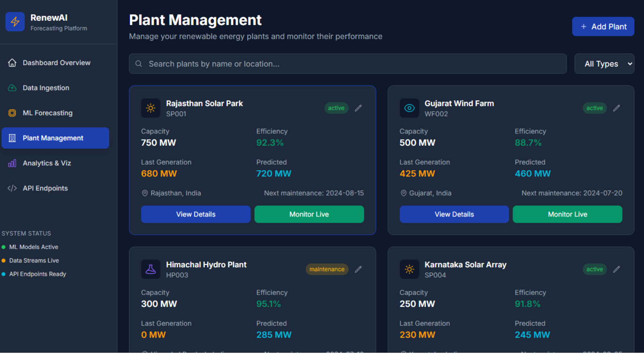
Task: Click the search plants input field
Action: pos(347,64)
